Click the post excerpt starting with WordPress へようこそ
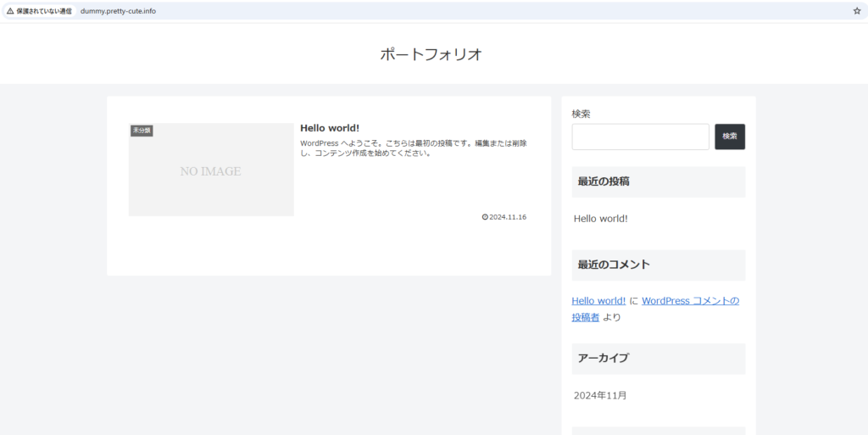Screen dimensions: 868x435 coord(414,148)
